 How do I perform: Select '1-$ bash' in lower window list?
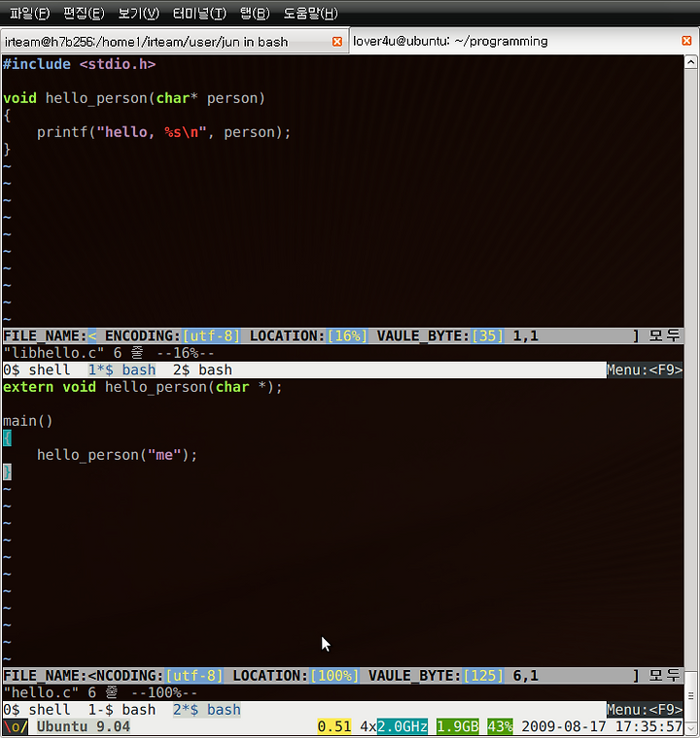[122, 709]
